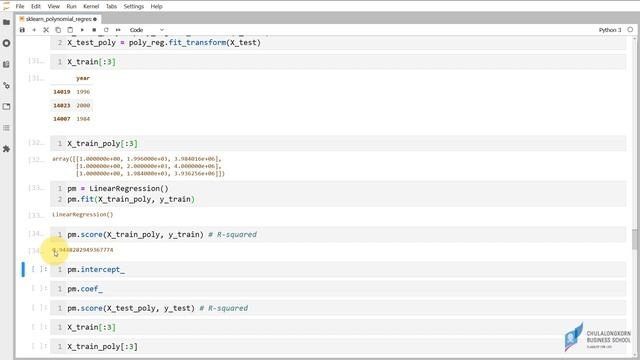Open the View menu

53,6
